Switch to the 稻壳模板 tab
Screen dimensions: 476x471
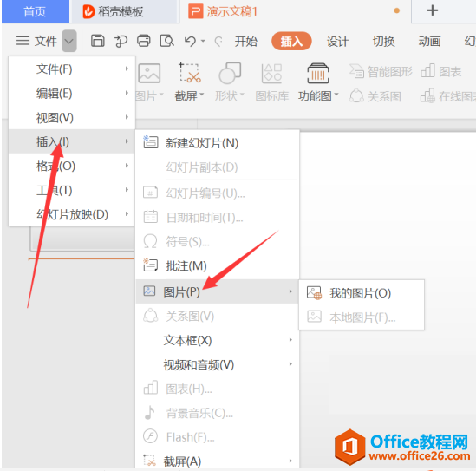(124, 11)
